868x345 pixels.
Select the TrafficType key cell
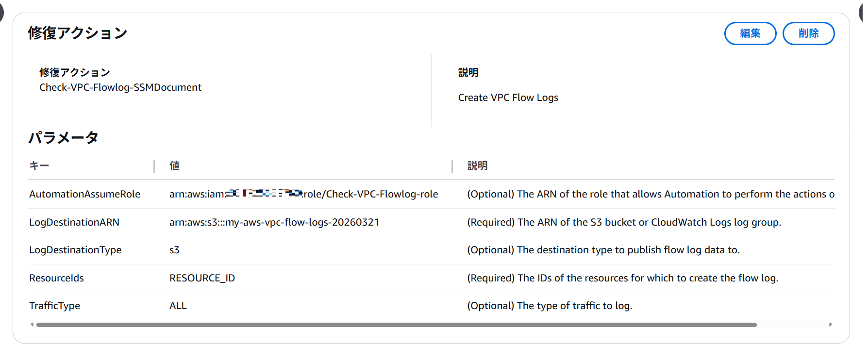pos(54,306)
